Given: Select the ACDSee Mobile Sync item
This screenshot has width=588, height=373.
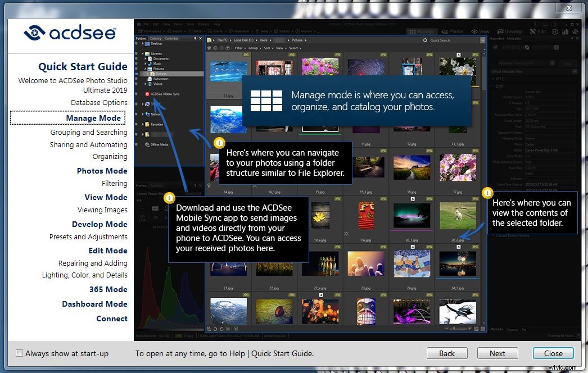Looking at the screenshot, I should click(x=165, y=94).
